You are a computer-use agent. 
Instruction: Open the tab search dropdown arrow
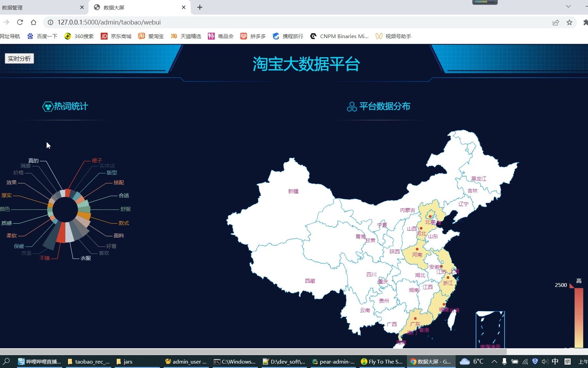[568, 6]
